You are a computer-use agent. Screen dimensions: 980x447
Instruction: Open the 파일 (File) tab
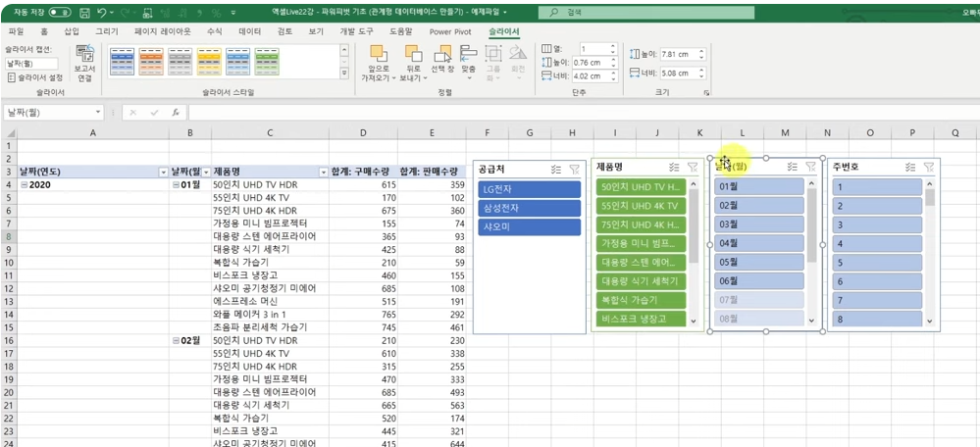[17, 31]
